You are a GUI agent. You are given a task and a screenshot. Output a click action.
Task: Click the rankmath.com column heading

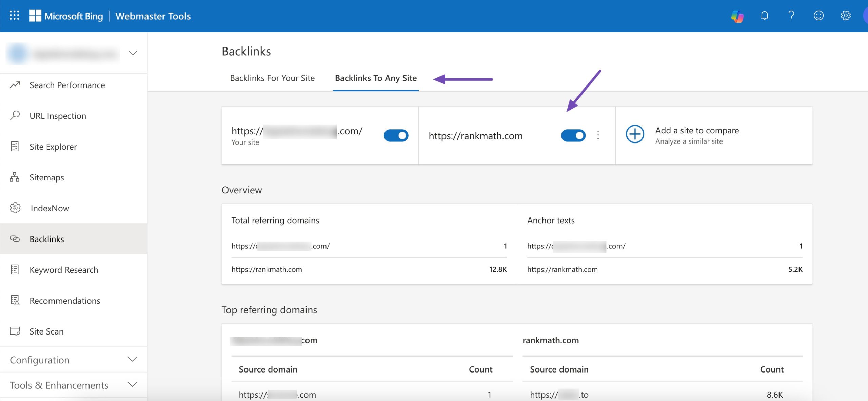pyautogui.click(x=551, y=340)
